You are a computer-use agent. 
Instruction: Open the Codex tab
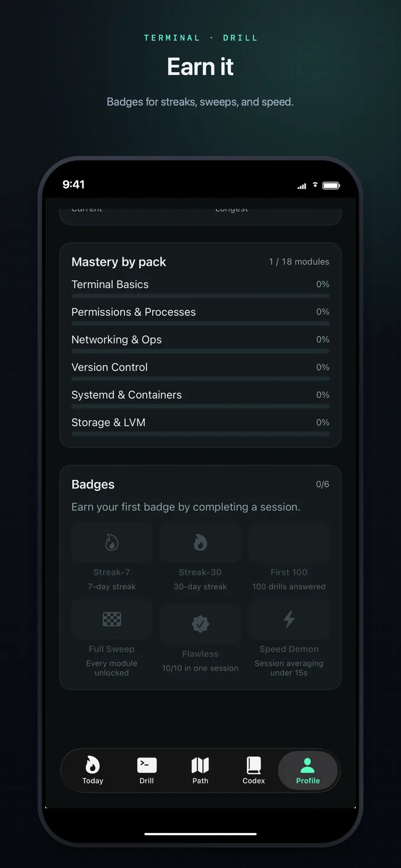coord(253,771)
